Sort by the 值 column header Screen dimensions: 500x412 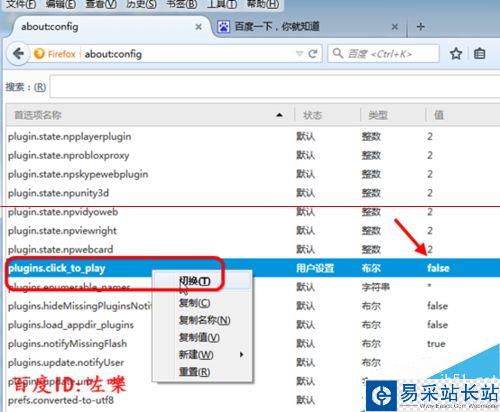pyautogui.click(x=463, y=115)
